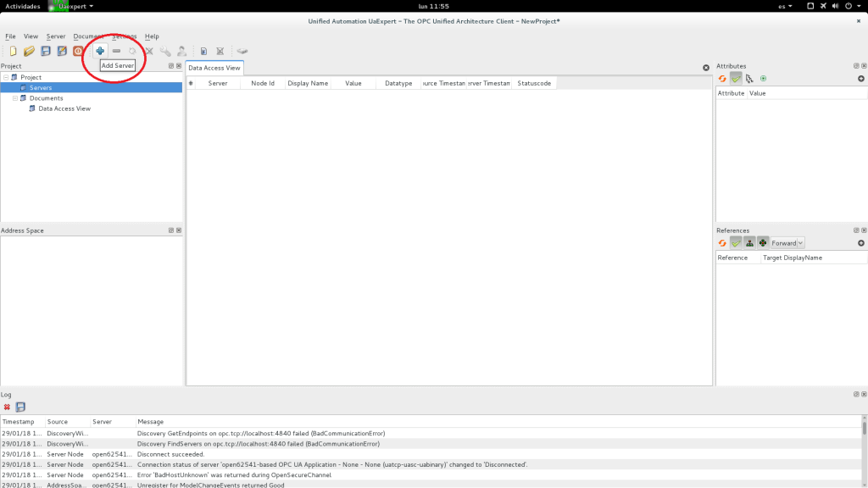
Task: Open the Server menu
Action: (x=56, y=36)
